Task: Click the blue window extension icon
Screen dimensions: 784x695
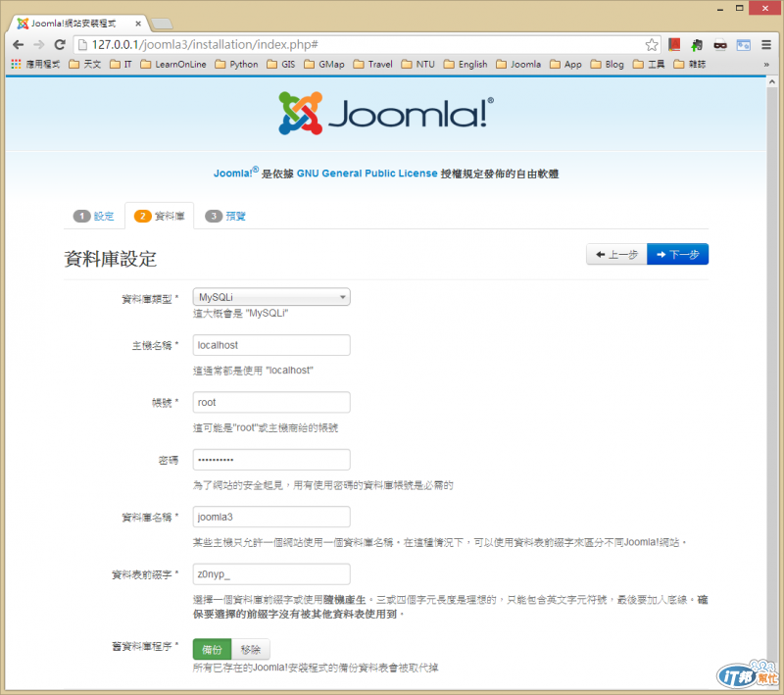Action: coord(744,45)
